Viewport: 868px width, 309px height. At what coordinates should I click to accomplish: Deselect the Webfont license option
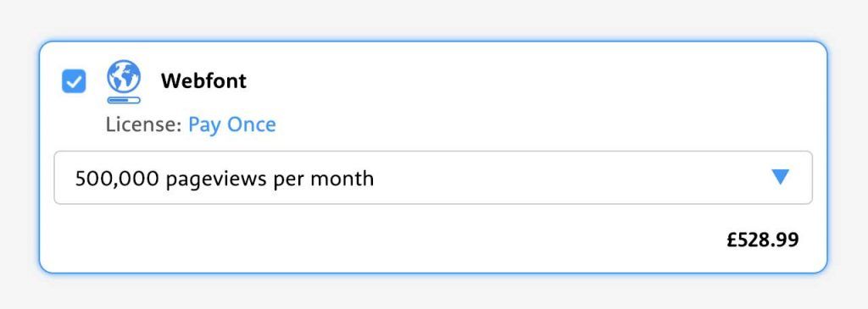[74, 81]
